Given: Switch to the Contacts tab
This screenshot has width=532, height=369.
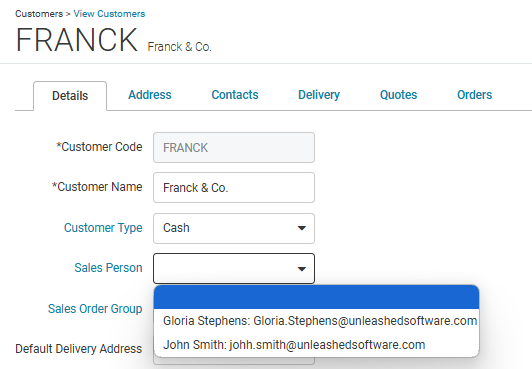Looking at the screenshot, I should (x=235, y=95).
